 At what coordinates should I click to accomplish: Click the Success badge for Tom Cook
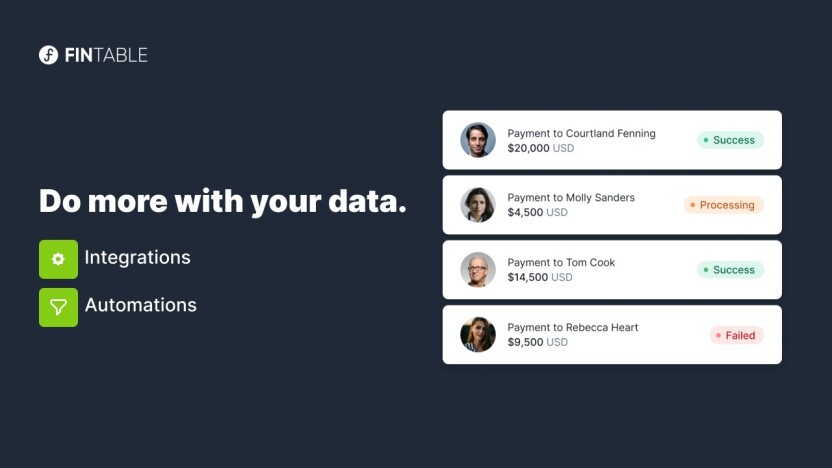point(730,270)
